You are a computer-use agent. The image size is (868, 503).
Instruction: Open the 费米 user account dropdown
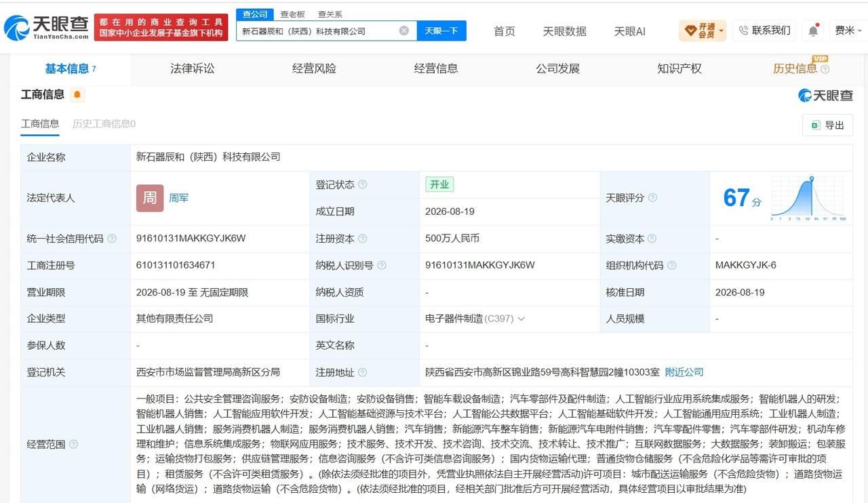click(848, 31)
